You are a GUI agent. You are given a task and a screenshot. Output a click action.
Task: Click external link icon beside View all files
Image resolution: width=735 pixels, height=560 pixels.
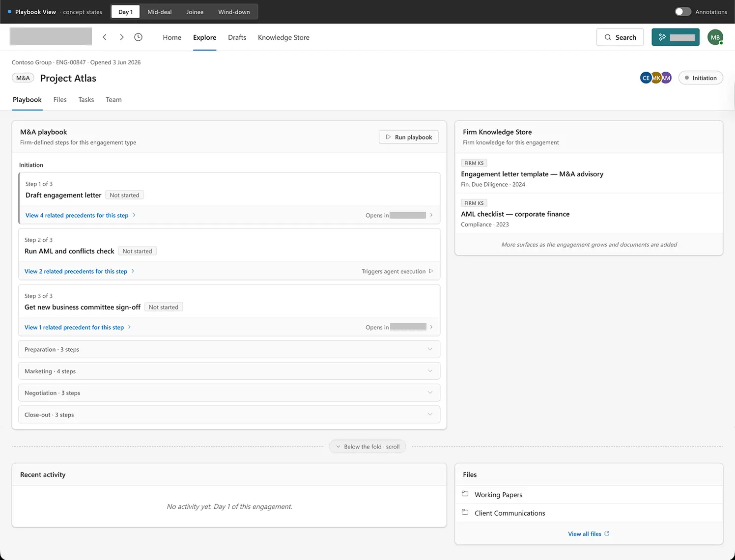pyautogui.click(x=607, y=533)
